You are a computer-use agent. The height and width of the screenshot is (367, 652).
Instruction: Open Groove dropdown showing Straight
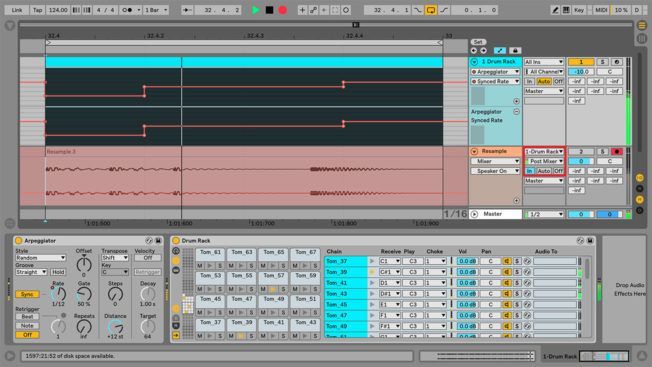(31, 272)
